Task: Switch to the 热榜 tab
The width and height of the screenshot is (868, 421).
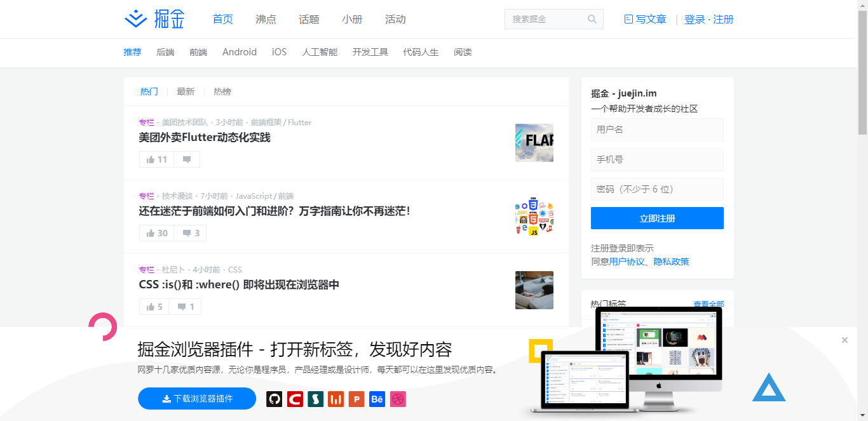Action: coord(222,91)
